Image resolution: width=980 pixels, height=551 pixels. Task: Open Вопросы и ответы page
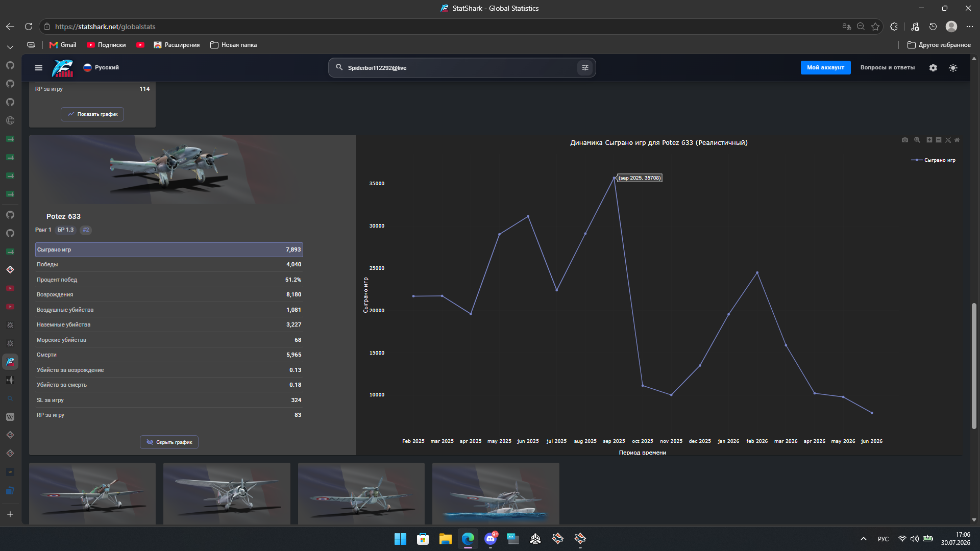888,67
